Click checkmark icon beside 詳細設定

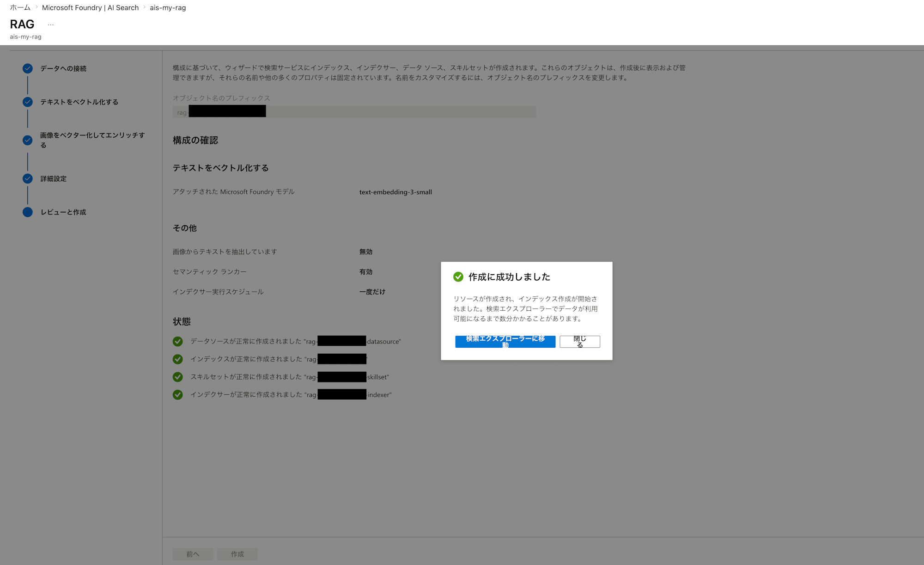coord(28,178)
